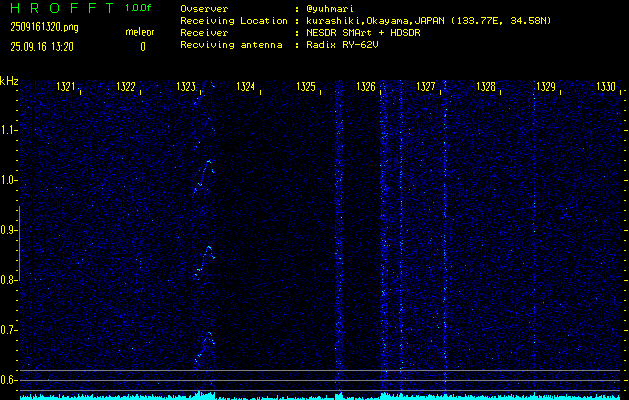629x400 pixels.
Task: Click the vertical noise line after 1327
Action: (x=445, y=235)
